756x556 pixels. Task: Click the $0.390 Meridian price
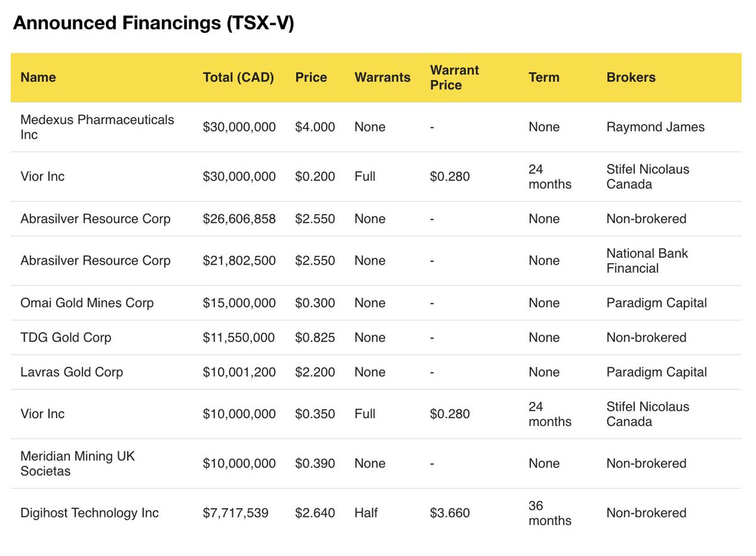point(315,463)
